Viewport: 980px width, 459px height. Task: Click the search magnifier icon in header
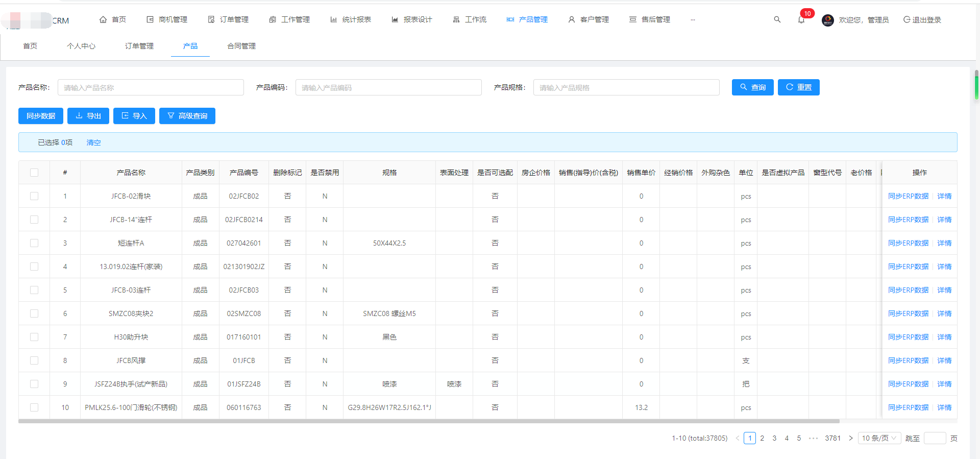pos(777,19)
